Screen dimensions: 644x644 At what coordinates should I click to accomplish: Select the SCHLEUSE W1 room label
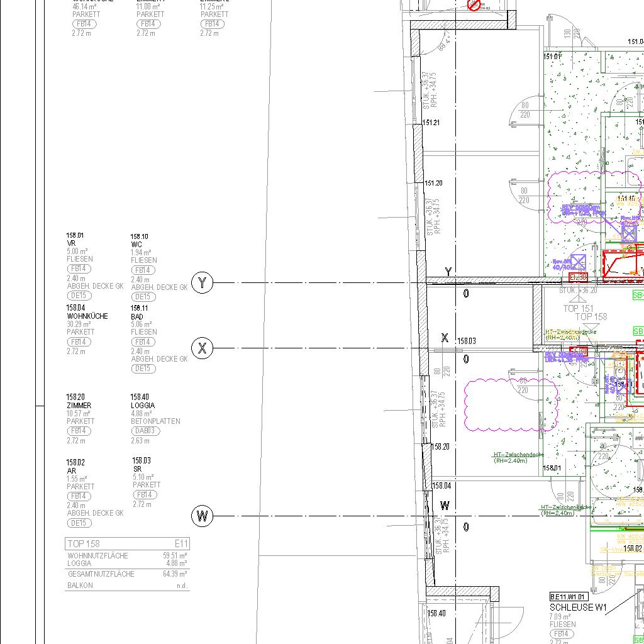578,608
